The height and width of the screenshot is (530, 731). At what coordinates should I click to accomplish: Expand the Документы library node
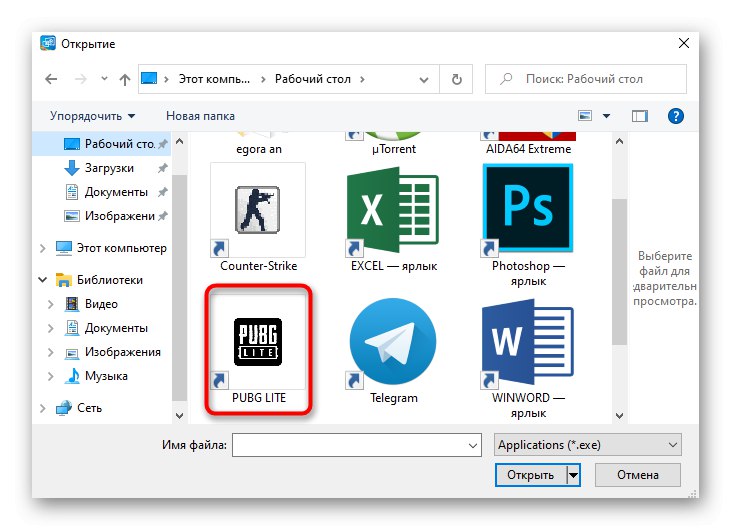click(x=51, y=328)
